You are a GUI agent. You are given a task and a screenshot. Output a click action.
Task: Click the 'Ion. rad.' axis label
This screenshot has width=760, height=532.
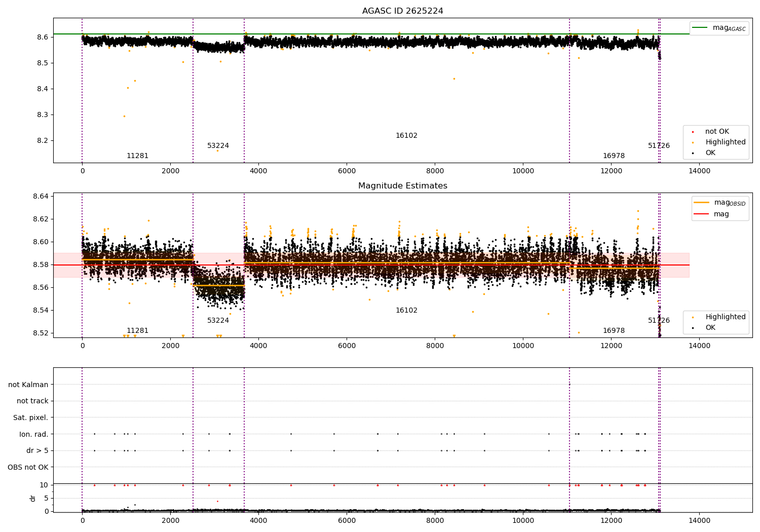tap(34, 434)
